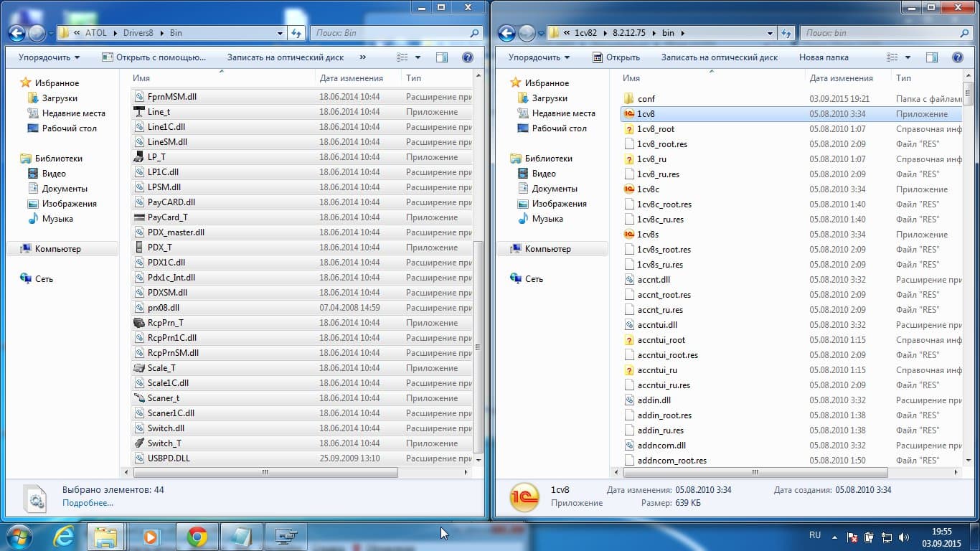This screenshot has width=980, height=551.
Task: Click the Switch_T application icon
Action: tap(139, 443)
